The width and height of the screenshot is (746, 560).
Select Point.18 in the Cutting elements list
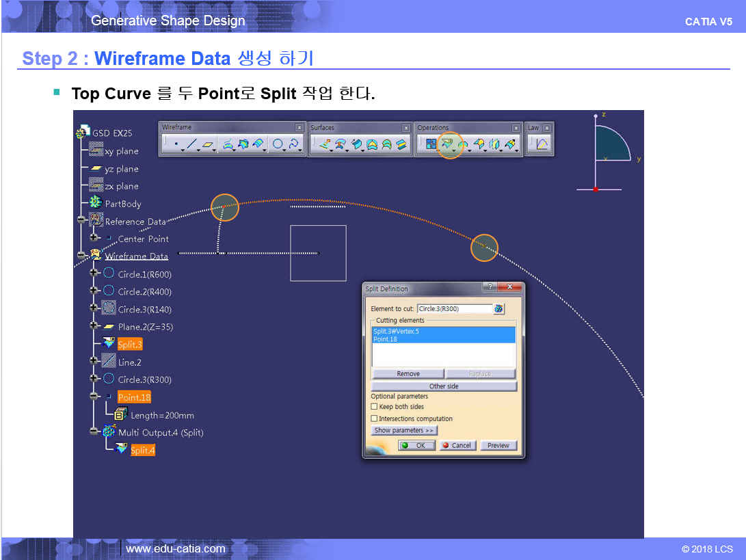(x=385, y=339)
